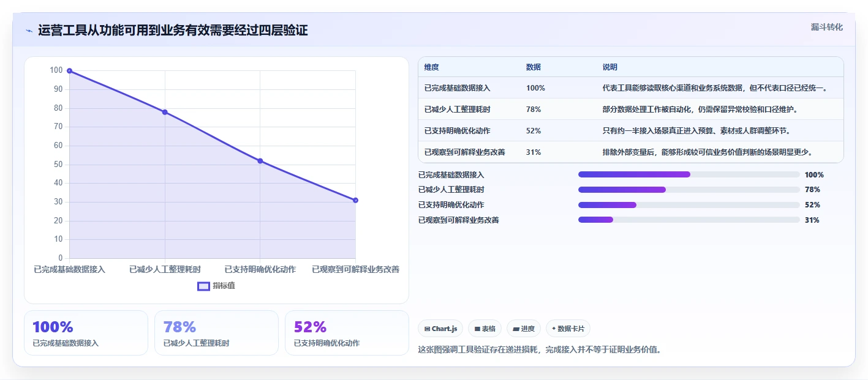Click the 100% cell in the table
Screen dimensions: 868x380
click(x=535, y=88)
